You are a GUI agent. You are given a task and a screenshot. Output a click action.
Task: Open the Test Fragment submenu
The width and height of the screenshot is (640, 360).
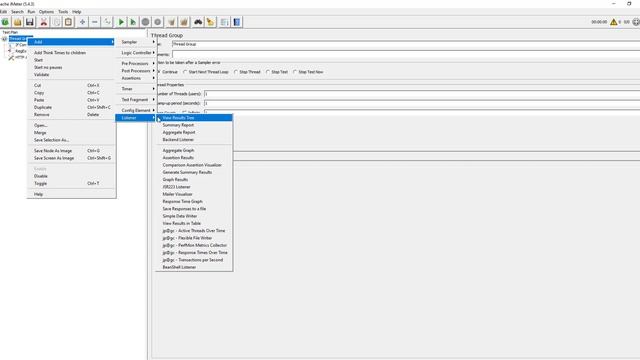click(x=136, y=100)
